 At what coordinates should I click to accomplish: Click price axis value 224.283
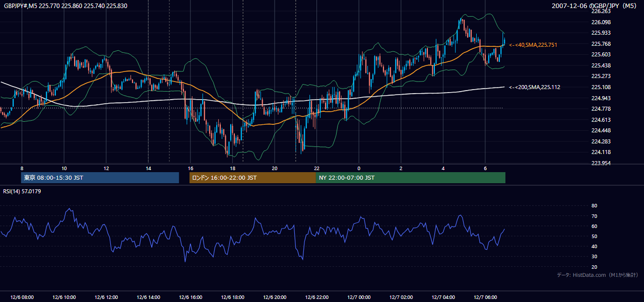[x=601, y=141]
